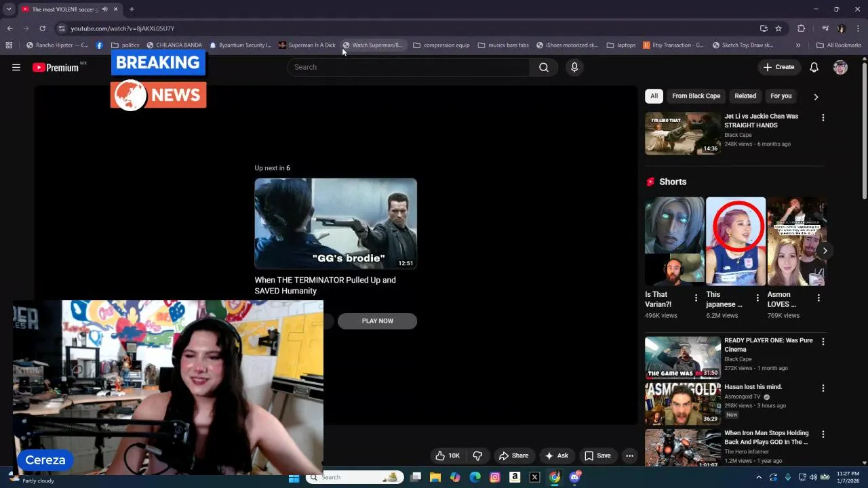Open the laptops bookmarks folder
The width and height of the screenshot is (868, 488).
[621, 45]
